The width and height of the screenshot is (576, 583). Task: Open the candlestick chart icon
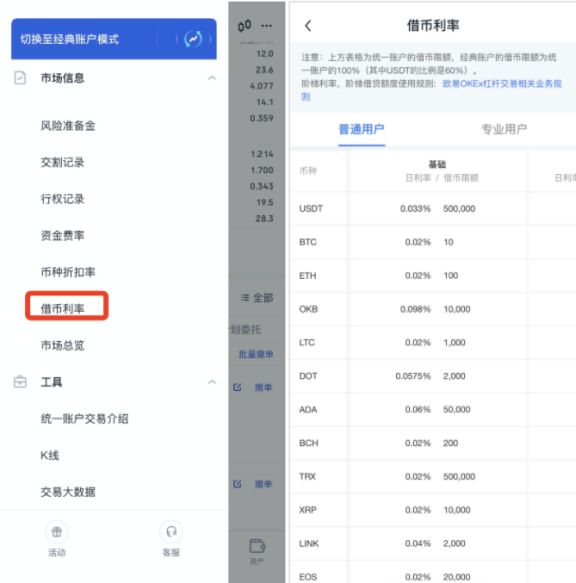click(x=244, y=26)
